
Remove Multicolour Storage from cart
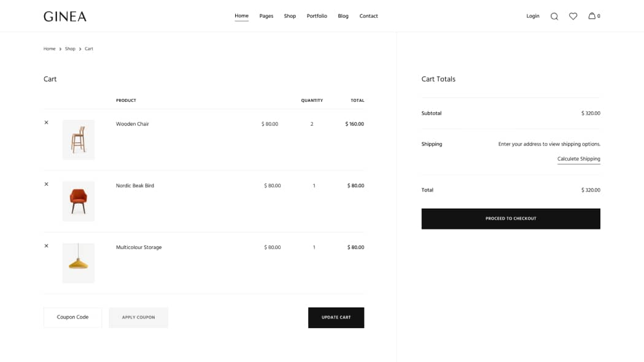tap(46, 246)
